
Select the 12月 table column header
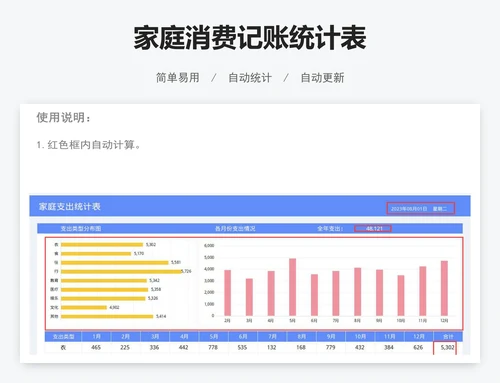419,337
